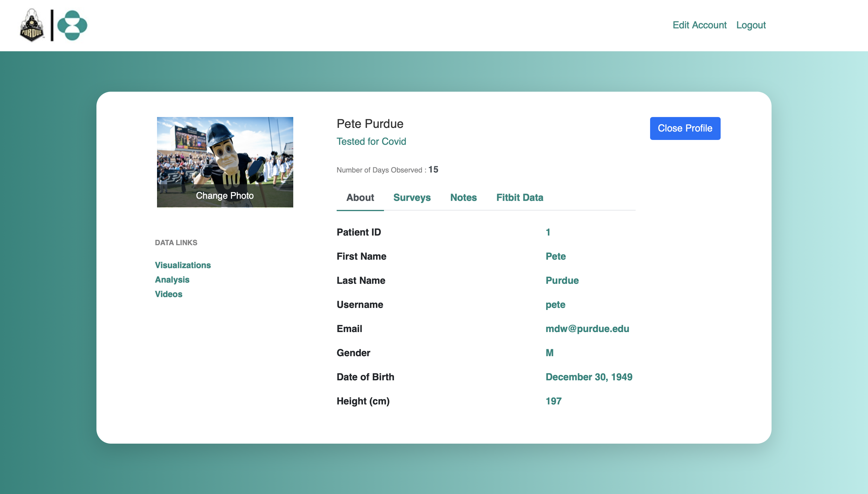Open the Notes tab
The height and width of the screenshot is (494, 868).
tap(463, 198)
